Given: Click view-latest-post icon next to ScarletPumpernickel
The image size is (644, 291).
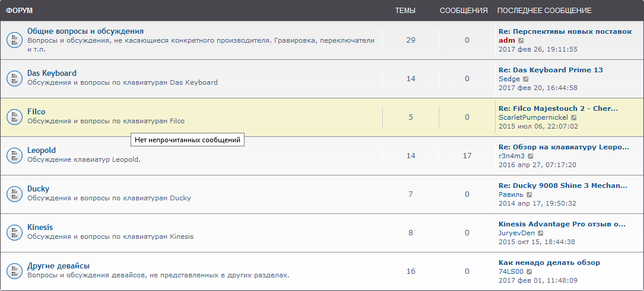Looking at the screenshot, I should click(574, 117).
